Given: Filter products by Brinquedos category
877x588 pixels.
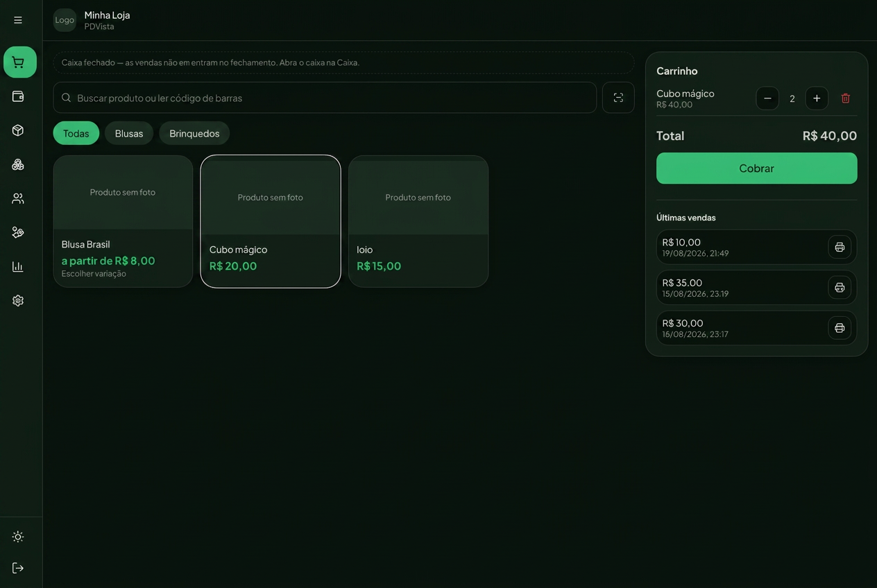Looking at the screenshot, I should coord(194,133).
